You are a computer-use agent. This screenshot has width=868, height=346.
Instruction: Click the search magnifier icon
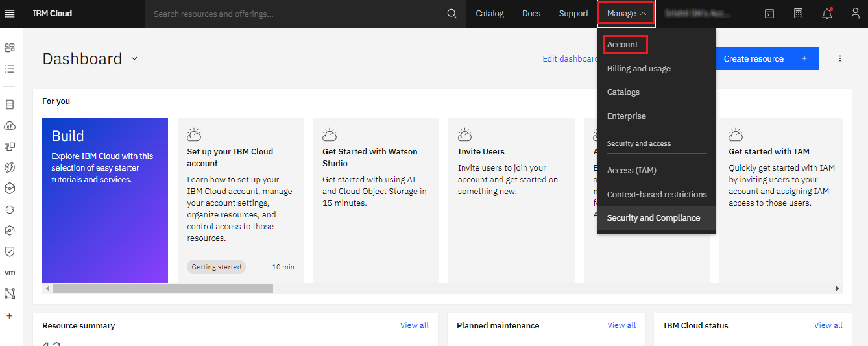point(452,14)
